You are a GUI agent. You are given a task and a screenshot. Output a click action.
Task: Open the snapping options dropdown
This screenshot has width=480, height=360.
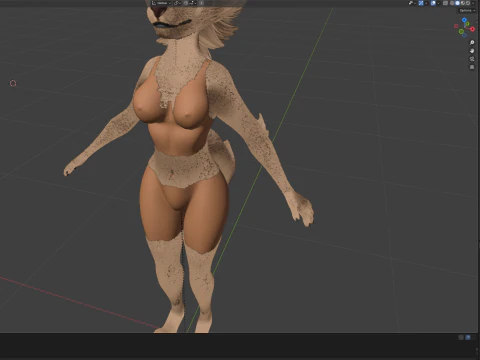[194, 3]
